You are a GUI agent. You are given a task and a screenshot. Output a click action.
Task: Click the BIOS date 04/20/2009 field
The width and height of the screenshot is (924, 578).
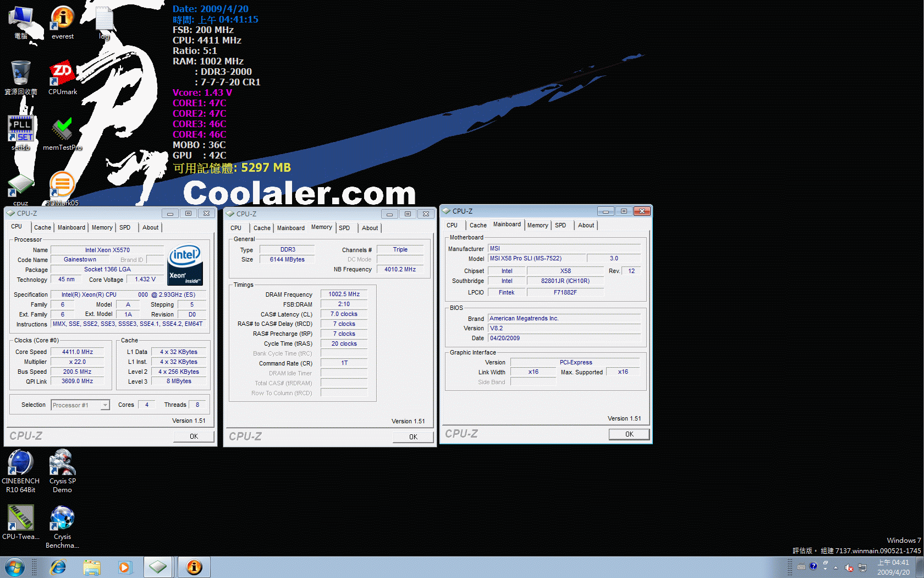(564, 339)
